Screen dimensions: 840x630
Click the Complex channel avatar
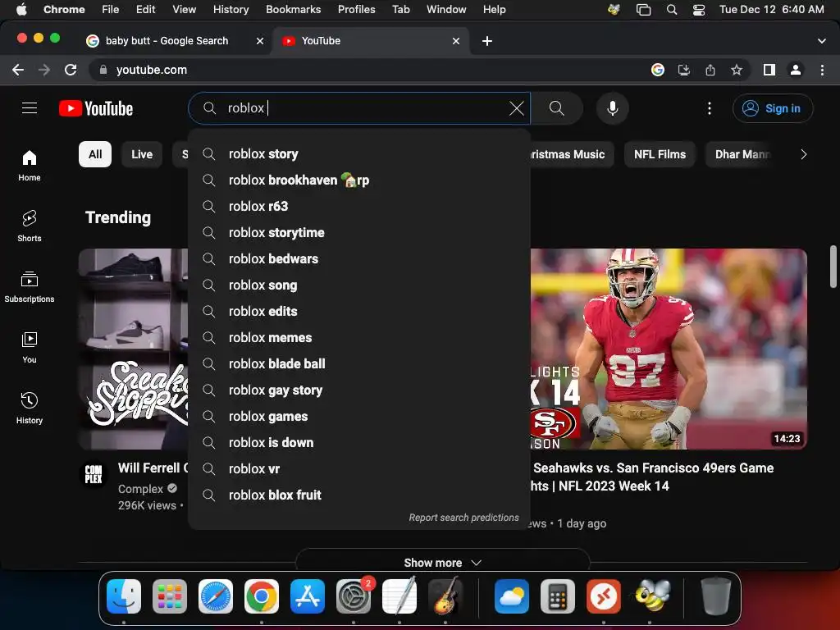[94, 475]
